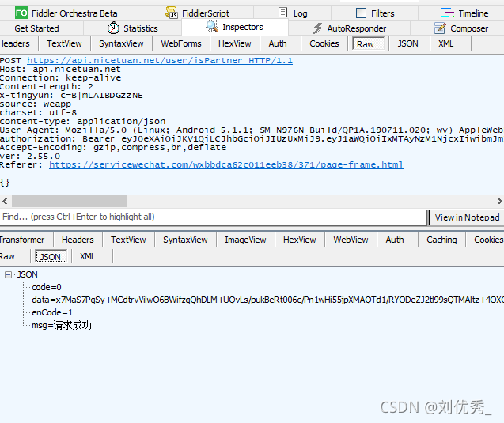504x423 pixels.
Task: Select request Auth inspector tab
Action: click(278, 43)
